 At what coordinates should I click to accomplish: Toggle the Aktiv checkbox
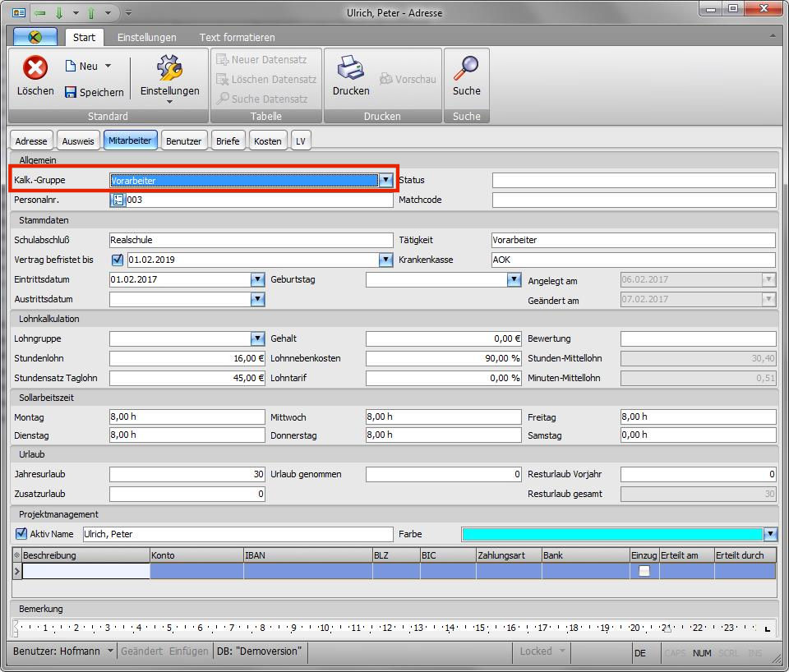coord(21,534)
